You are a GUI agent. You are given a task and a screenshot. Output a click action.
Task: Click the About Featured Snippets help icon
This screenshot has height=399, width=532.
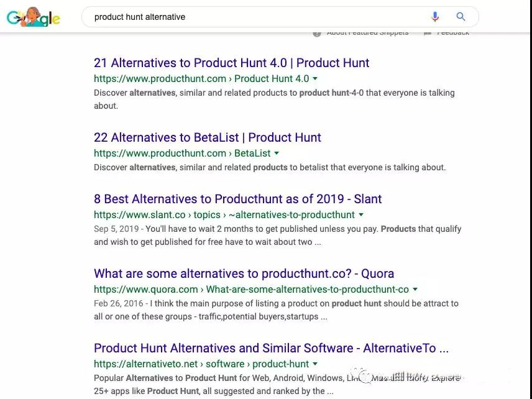click(x=316, y=34)
